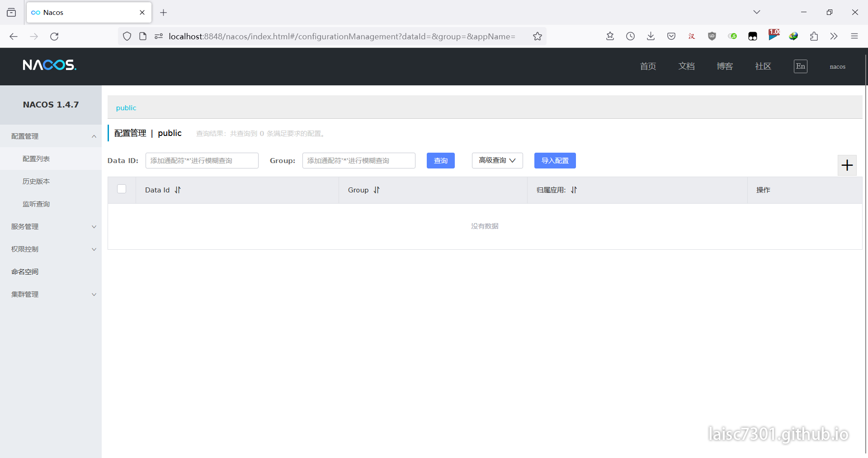868x458 pixels.
Task: Sort table by 归属应用 column arrows
Action: point(574,190)
